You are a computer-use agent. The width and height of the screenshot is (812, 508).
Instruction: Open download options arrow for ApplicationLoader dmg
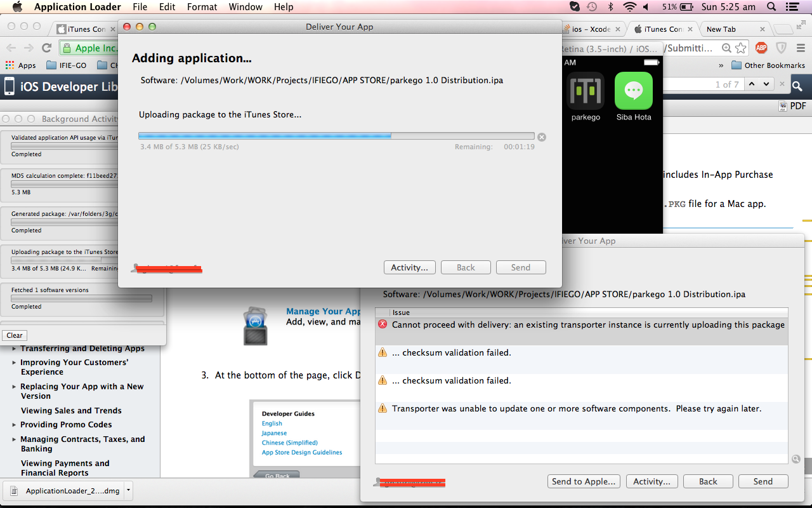coord(129,491)
